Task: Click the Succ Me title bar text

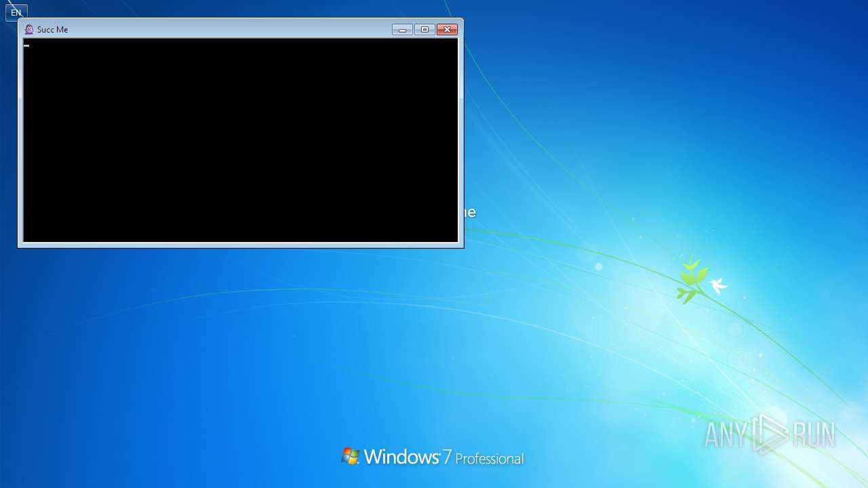Action: tap(53, 30)
